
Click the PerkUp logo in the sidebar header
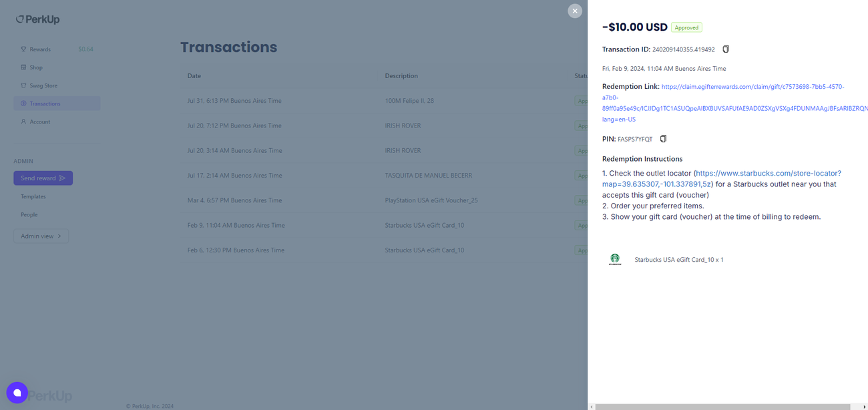(38, 19)
